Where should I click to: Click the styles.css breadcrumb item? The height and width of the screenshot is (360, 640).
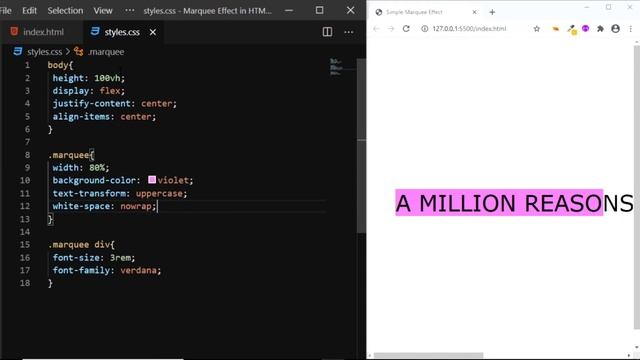[44, 52]
